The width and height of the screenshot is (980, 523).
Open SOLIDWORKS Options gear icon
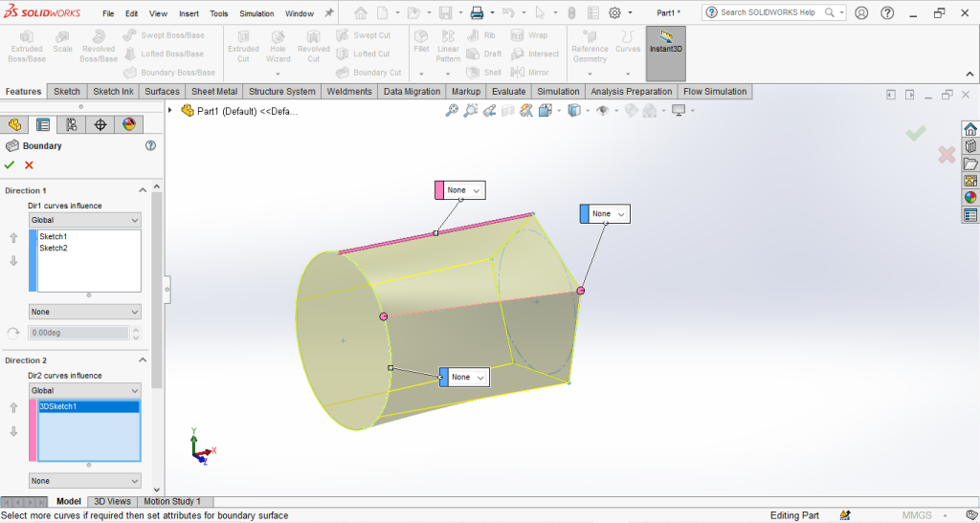click(614, 13)
